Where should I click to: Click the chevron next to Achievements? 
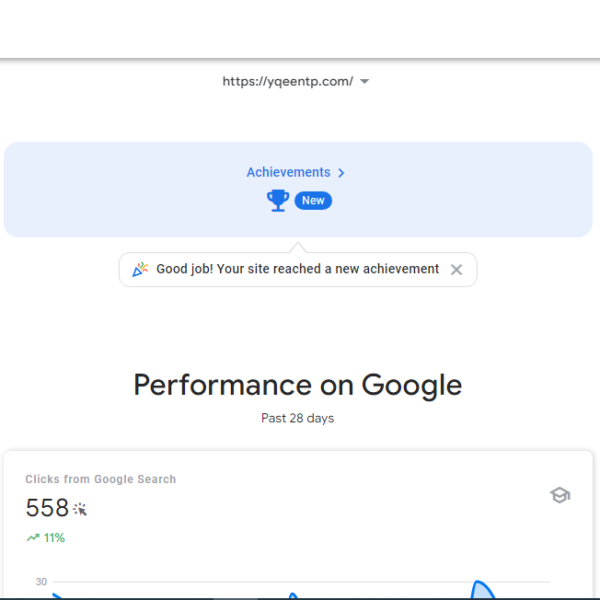click(x=341, y=173)
